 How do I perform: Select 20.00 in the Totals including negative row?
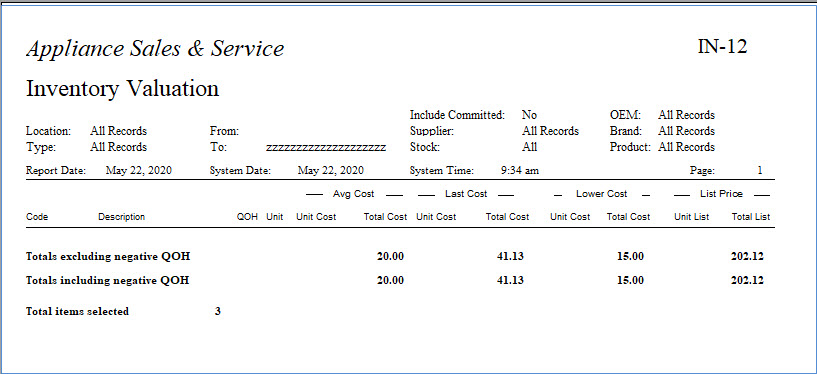(390, 280)
